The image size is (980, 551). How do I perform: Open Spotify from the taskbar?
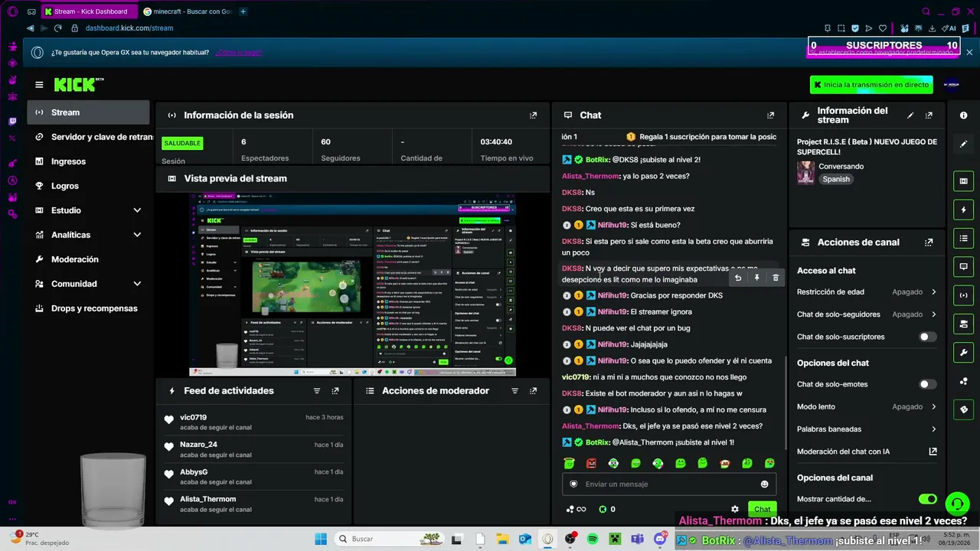coord(593,539)
